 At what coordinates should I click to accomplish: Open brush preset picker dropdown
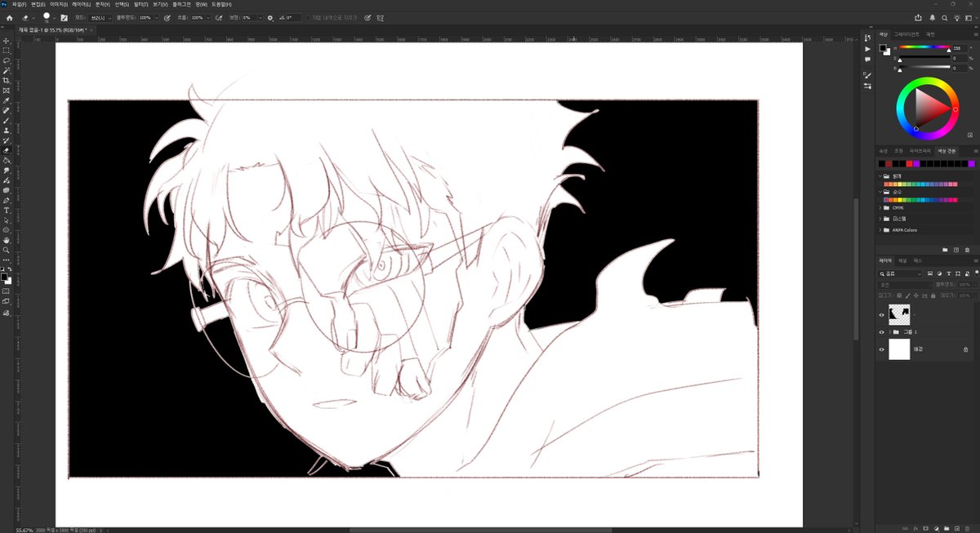pyautogui.click(x=56, y=17)
